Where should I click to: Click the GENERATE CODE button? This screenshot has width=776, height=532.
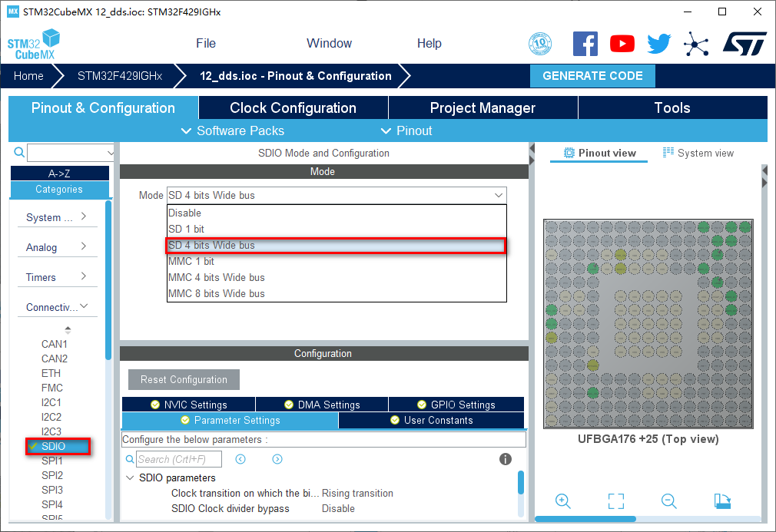(x=592, y=76)
